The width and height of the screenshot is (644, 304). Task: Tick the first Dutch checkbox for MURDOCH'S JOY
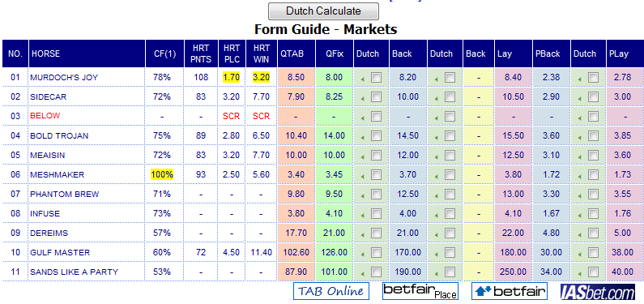pyautogui.click(x=376, y=77)
